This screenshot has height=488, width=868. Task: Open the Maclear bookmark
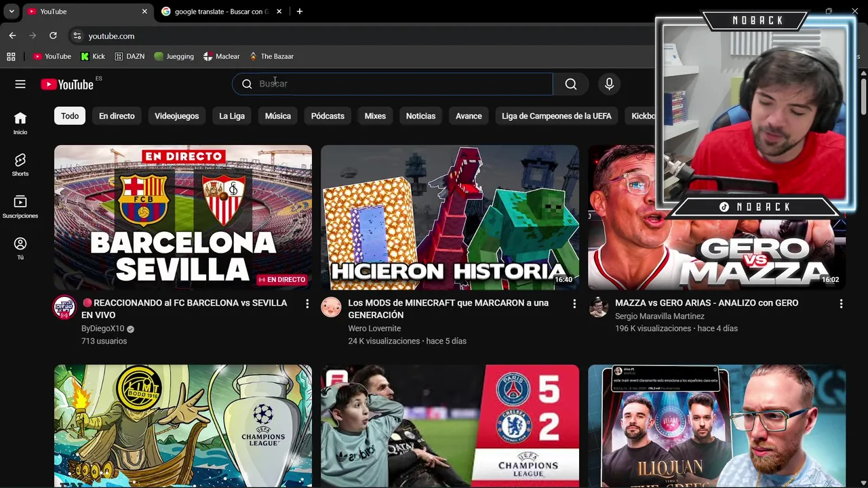(x=221, y=56)
